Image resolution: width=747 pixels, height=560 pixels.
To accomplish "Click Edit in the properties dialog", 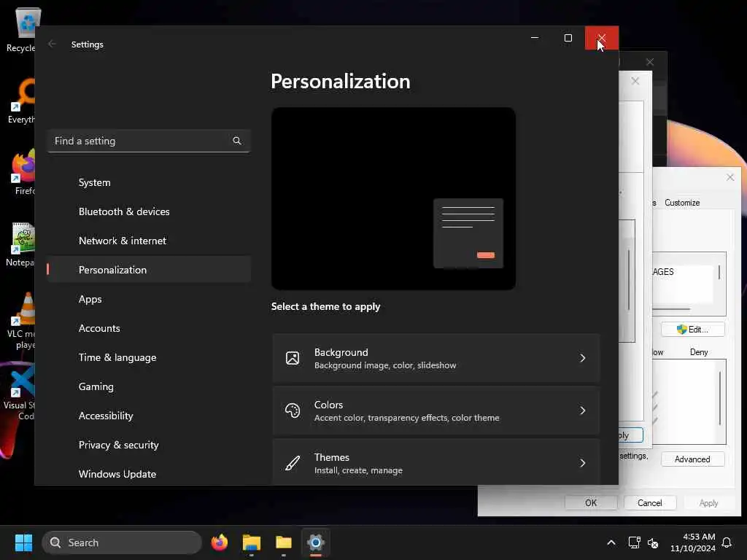I will click(x=693, y=330).
